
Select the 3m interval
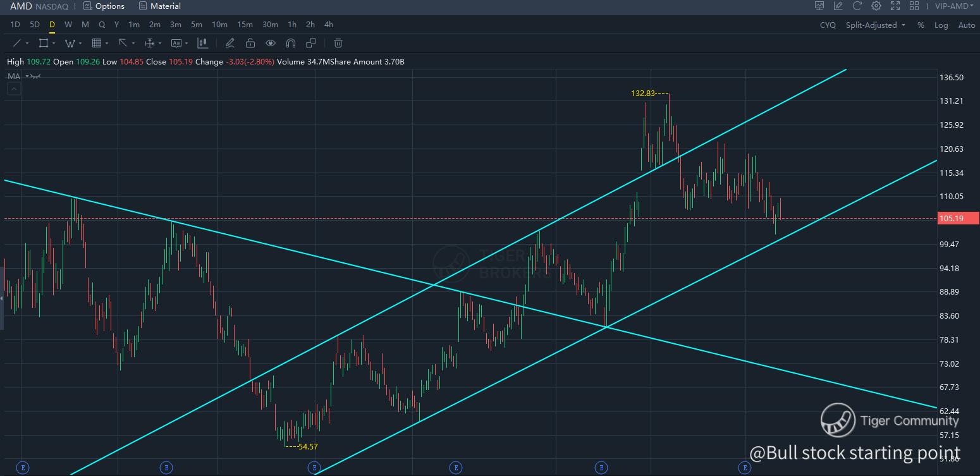pyautogui.click(x=176, y=25)
